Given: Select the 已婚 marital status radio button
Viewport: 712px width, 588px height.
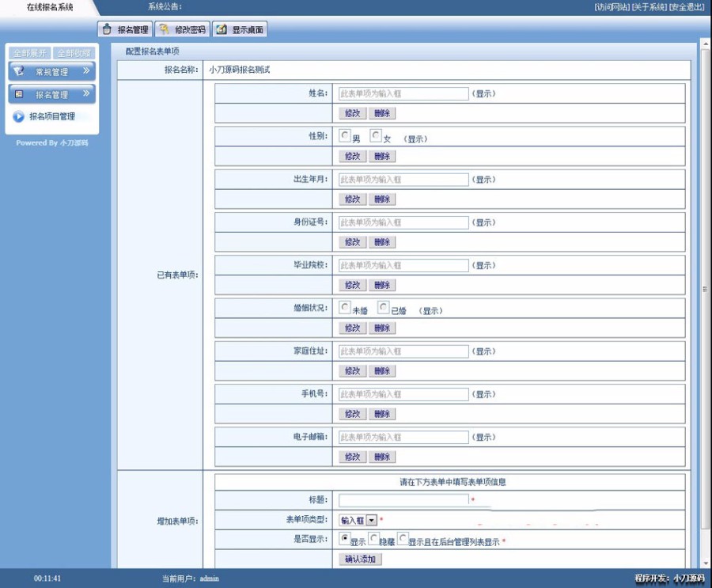Looking at the screenshot, I should [384, 307].
